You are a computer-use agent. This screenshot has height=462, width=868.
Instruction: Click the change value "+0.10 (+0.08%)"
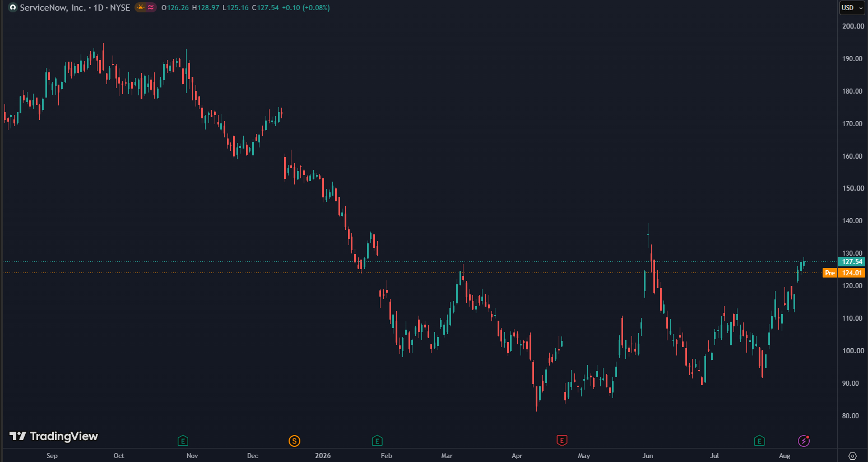[x=306, y=8]
